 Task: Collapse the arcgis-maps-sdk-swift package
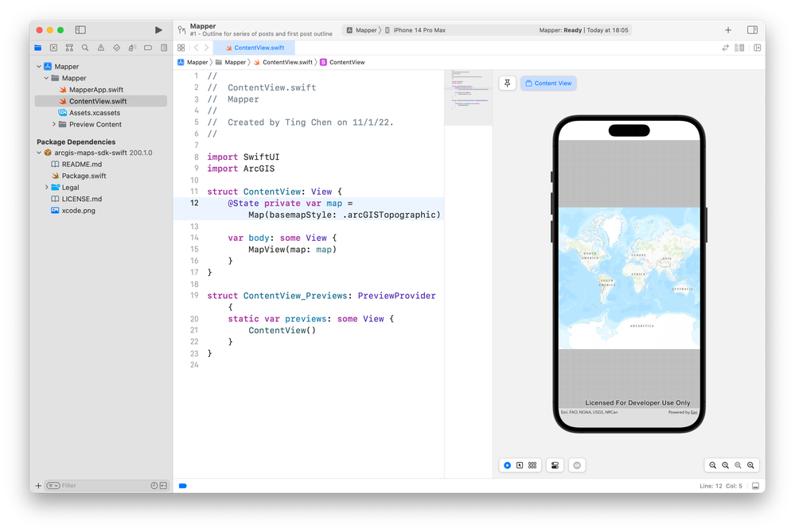(39, 153)
